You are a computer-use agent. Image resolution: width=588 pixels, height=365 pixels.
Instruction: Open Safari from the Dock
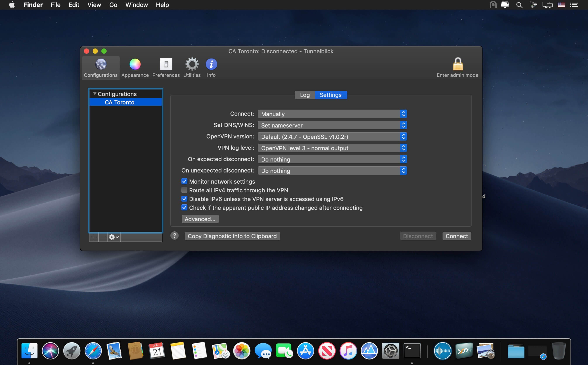click(93, 351)
